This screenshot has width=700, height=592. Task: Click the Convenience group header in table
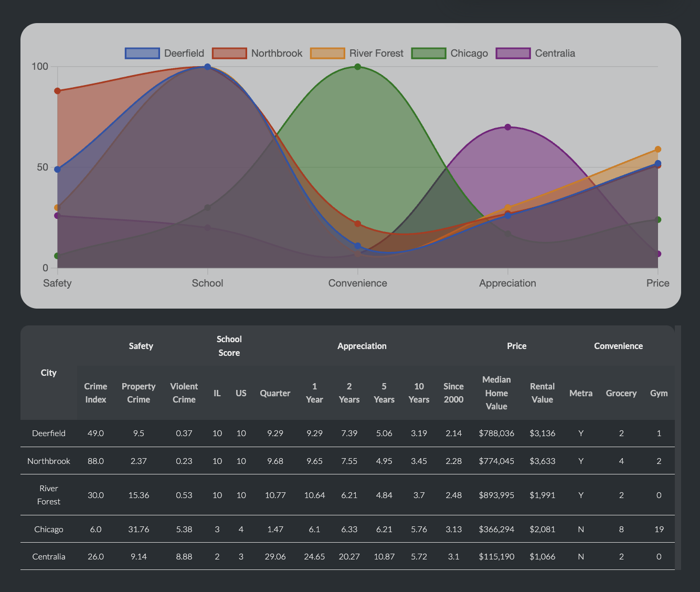(x=619, y=346)
